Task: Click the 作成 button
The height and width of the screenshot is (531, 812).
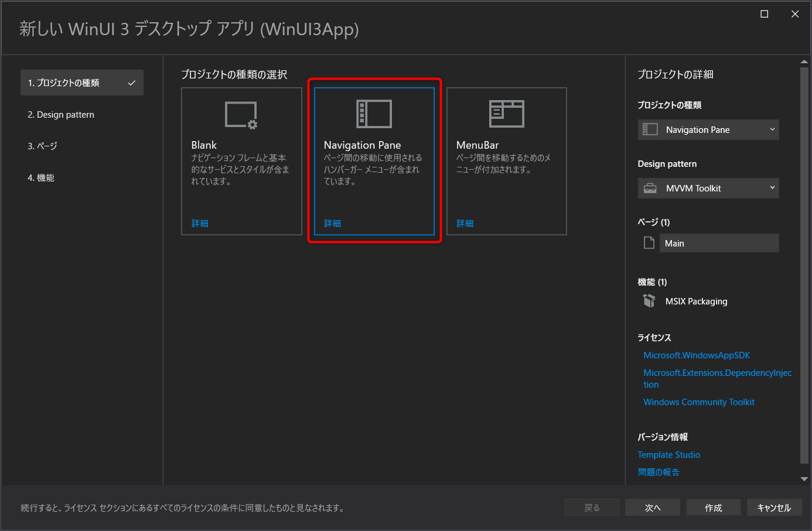Action: (x=714, y=508)
